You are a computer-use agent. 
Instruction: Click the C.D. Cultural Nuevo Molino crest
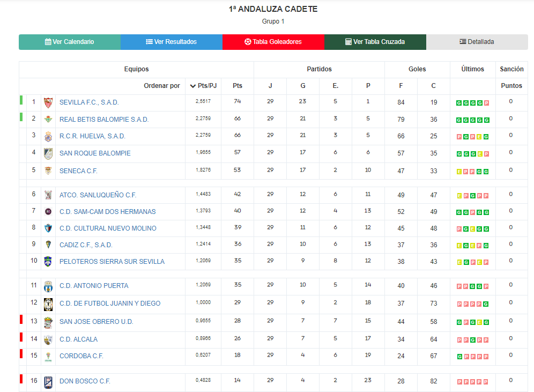pyautogui.click(x=48, y=228)
